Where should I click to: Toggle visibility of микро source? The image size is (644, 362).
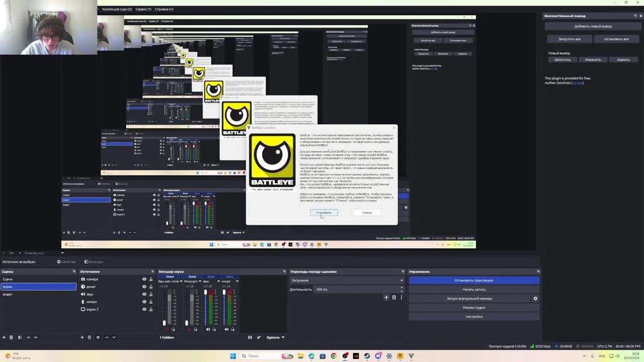[144, 302]
